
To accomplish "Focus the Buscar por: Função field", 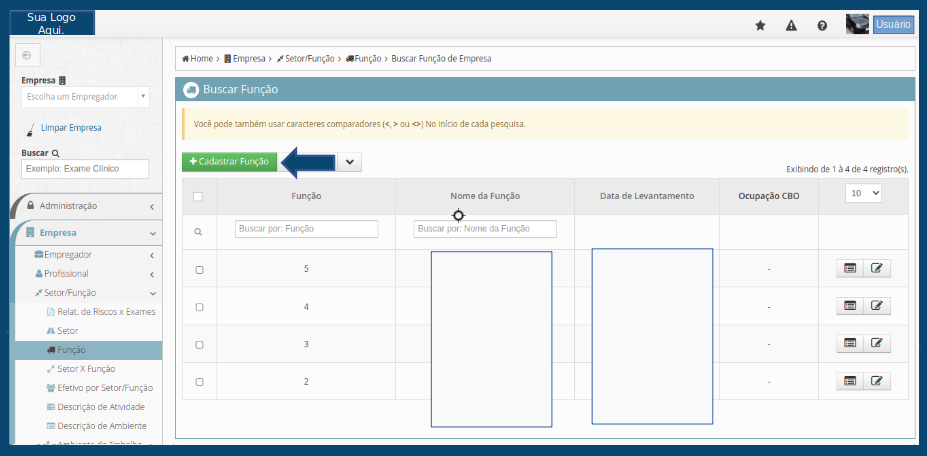I will pos(306,229).
